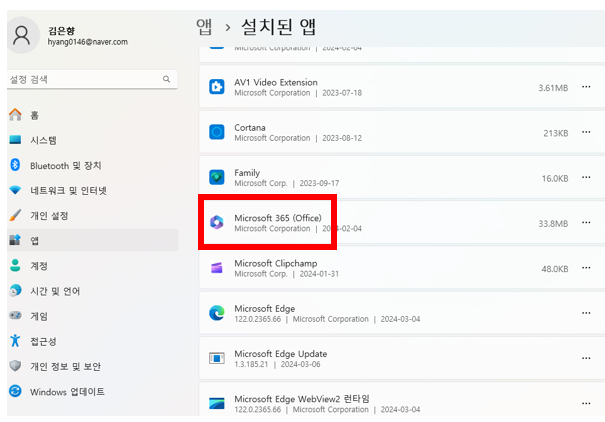
Task: Click the 1.3.185.21 version text
Action: 251,364
